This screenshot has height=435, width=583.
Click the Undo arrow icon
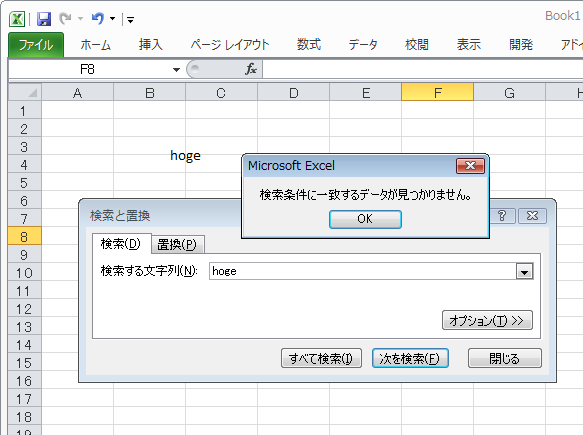point(98,18)
